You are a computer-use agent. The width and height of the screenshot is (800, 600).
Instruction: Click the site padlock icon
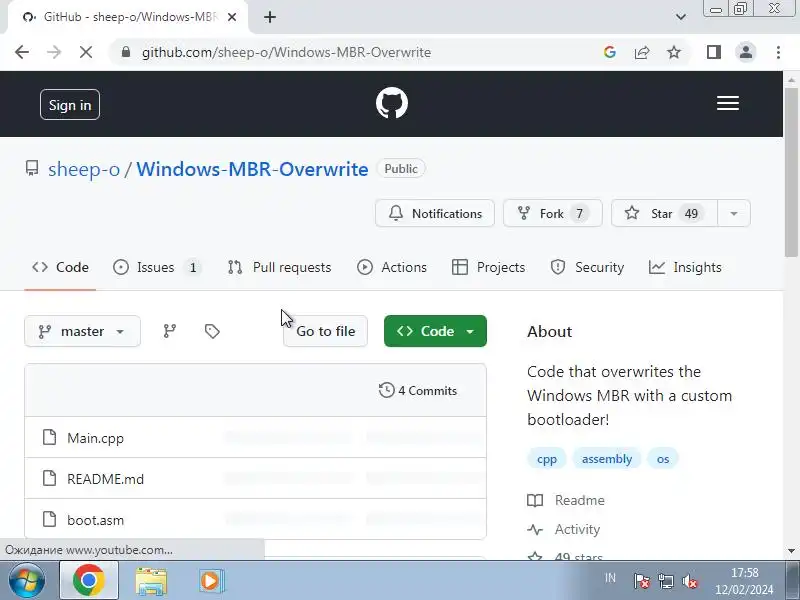point(126,52)
